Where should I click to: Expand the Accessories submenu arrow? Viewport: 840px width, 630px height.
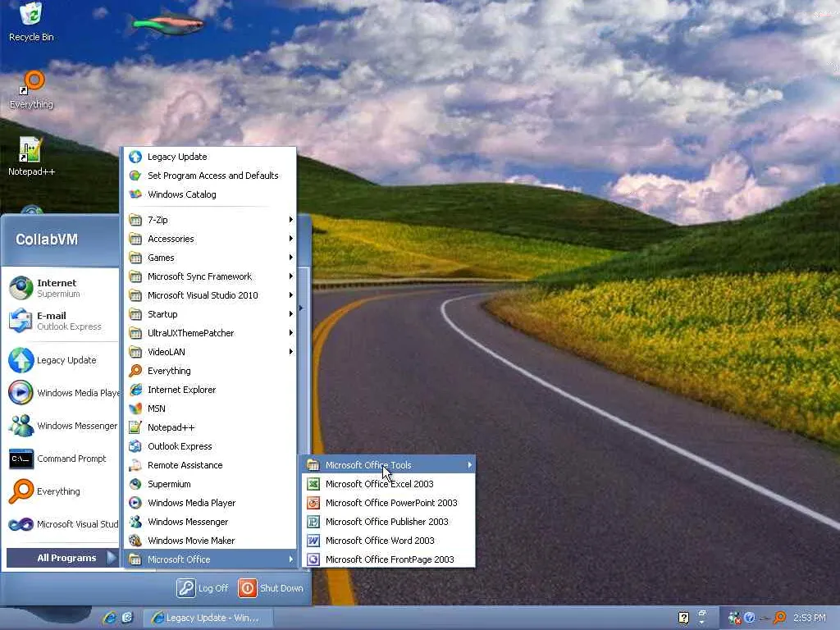coord(291,239)
